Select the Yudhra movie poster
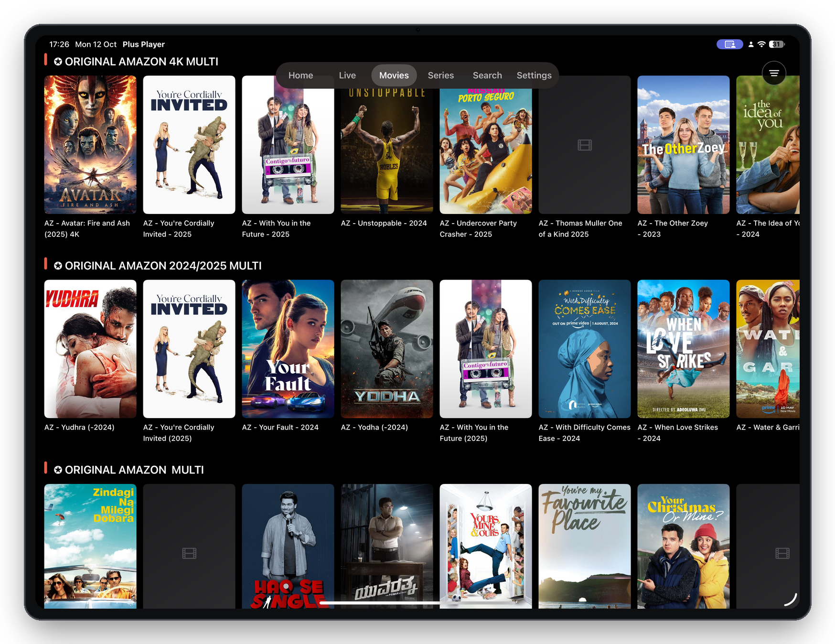Viewport: 835px width, 644px height. coord(90,349)
